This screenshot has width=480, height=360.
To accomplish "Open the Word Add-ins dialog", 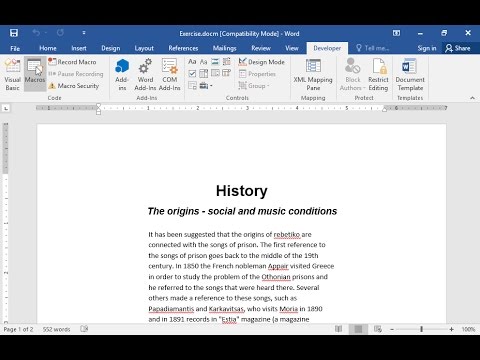I will [145, 75].
